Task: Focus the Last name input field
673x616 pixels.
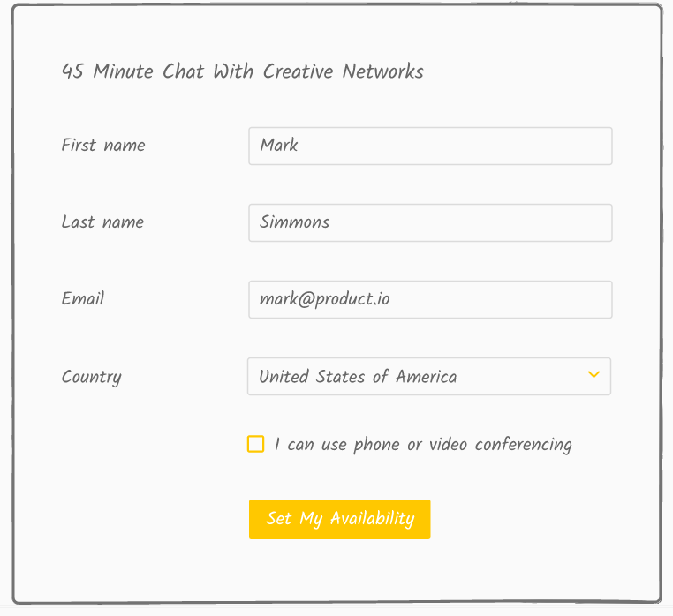Action: (x=430, y=222)
